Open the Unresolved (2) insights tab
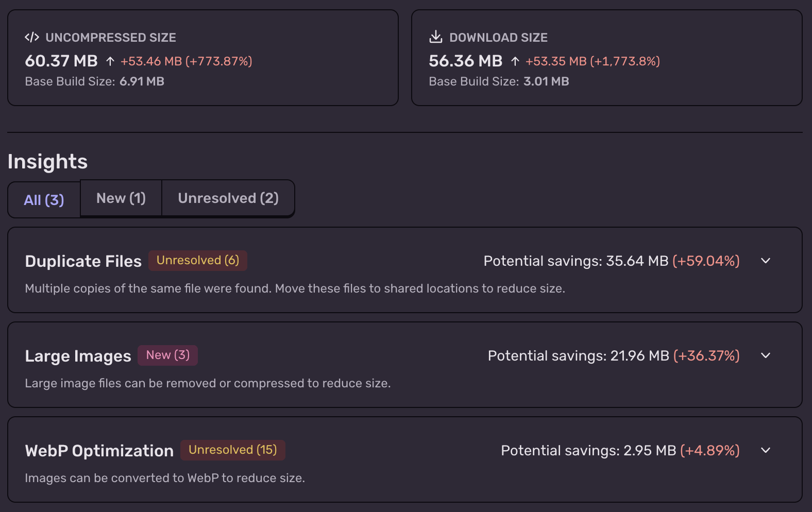Screen dimensions: 812x512 point(228,198)
